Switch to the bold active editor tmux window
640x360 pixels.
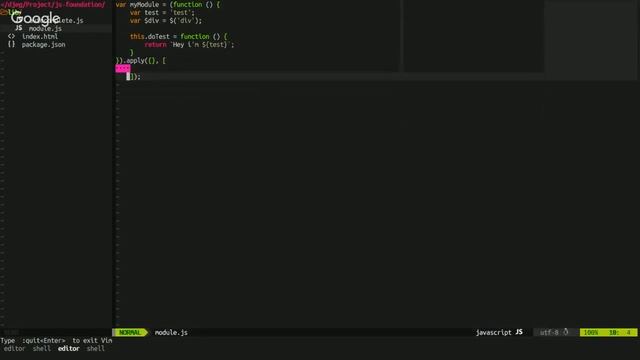(x=69, y=349)
